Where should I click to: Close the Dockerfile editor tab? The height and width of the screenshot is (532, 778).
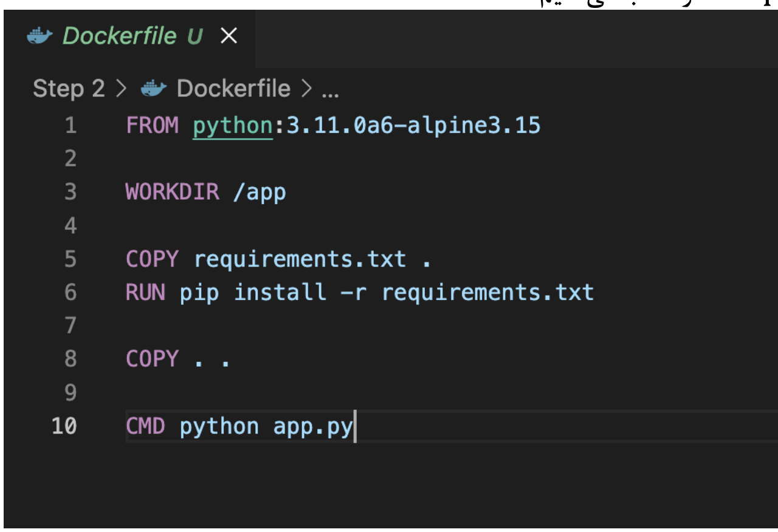point(229,36)
